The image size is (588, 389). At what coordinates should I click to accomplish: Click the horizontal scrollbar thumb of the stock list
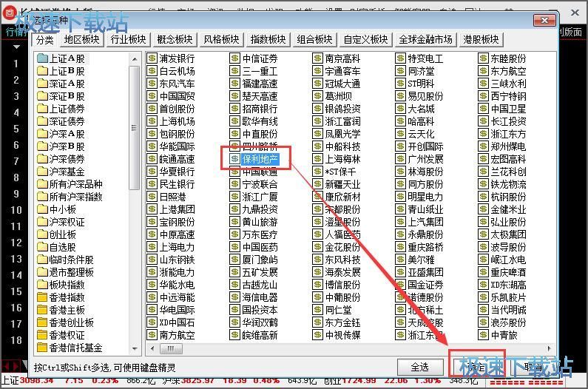(171, 348)
